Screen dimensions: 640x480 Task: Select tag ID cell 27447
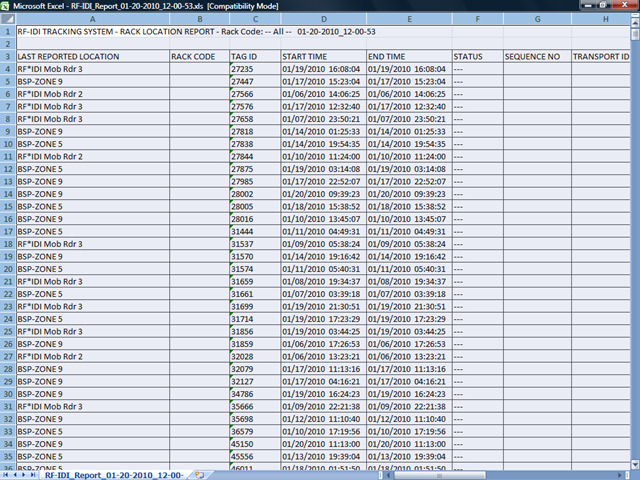tap(255, 82)
